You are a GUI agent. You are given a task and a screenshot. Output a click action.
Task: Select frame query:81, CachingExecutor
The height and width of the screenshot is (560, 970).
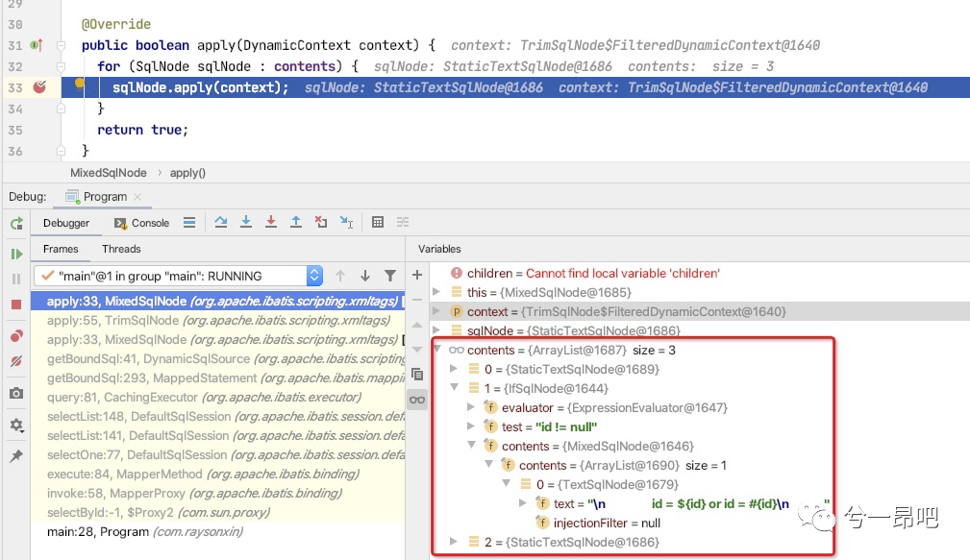[x=218, y=397]
